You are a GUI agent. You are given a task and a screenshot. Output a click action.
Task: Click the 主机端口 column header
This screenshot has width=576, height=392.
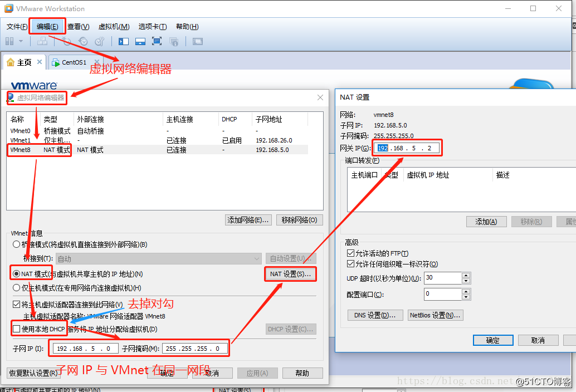[364, 175]
